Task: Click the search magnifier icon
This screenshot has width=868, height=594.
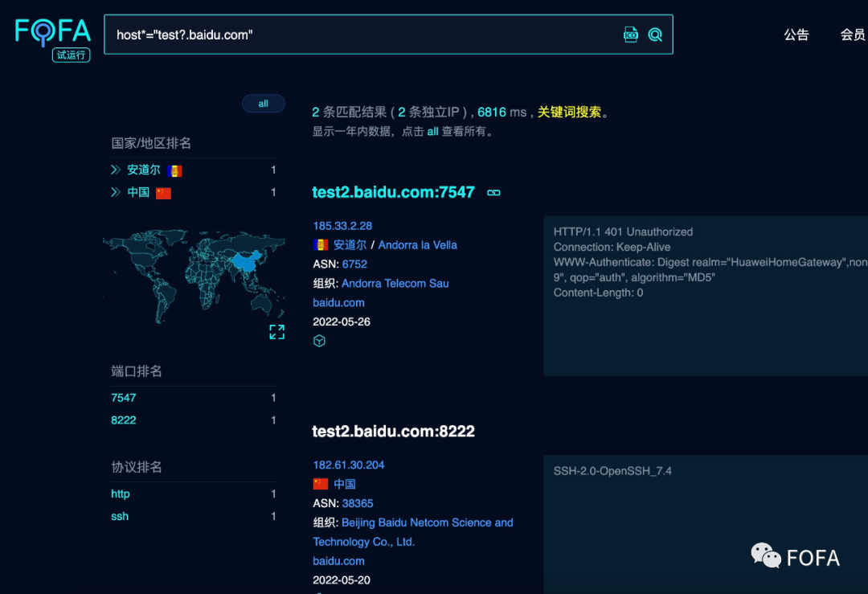Action: point(655,35)
